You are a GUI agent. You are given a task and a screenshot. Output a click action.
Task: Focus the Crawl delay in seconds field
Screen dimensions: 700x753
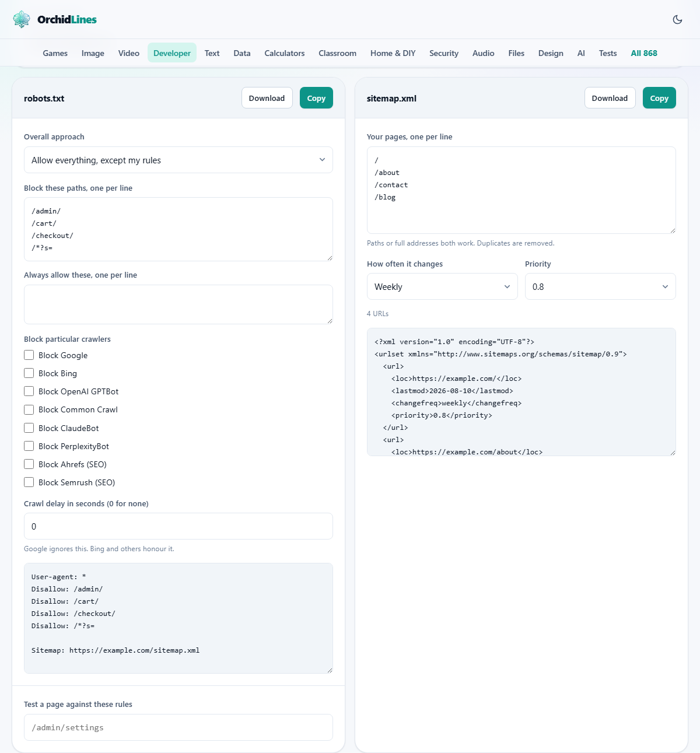click(178, 526)
